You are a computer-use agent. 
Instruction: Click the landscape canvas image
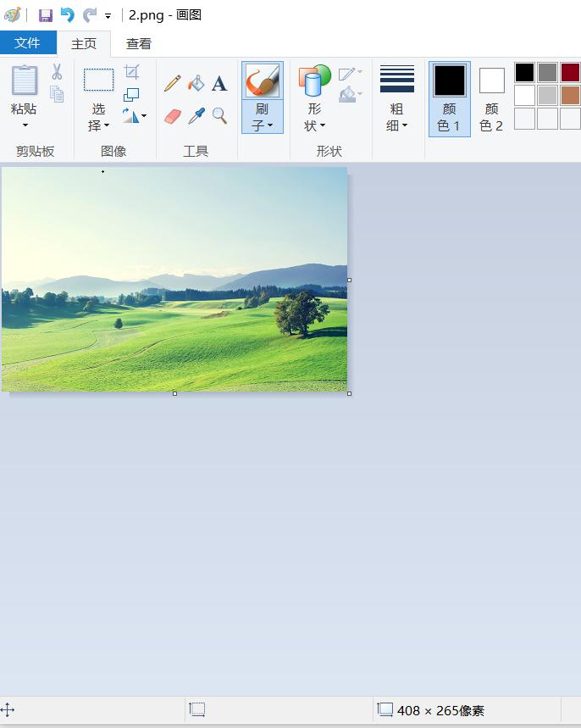174,279
